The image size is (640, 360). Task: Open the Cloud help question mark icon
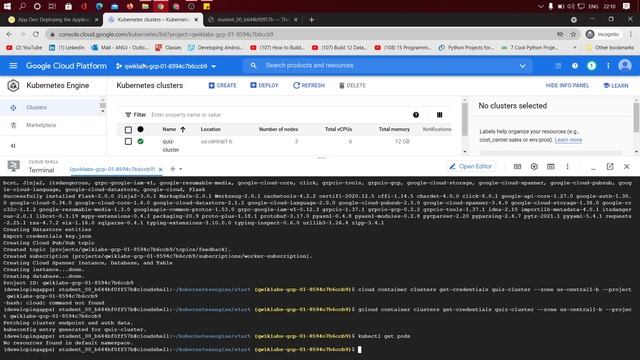(575, 66)
